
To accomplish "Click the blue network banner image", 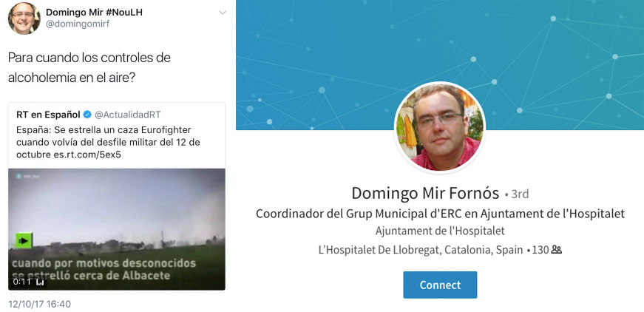I will (440, 65).
